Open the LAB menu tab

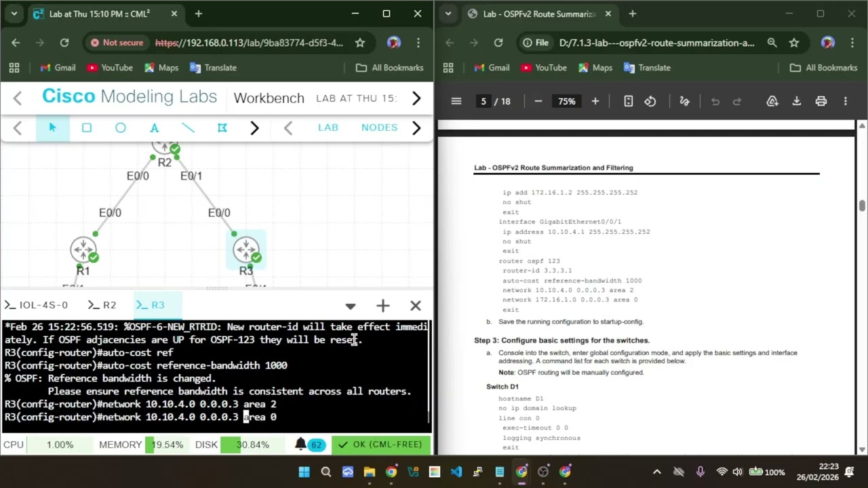pyautogui.click(x=328, y=127)
